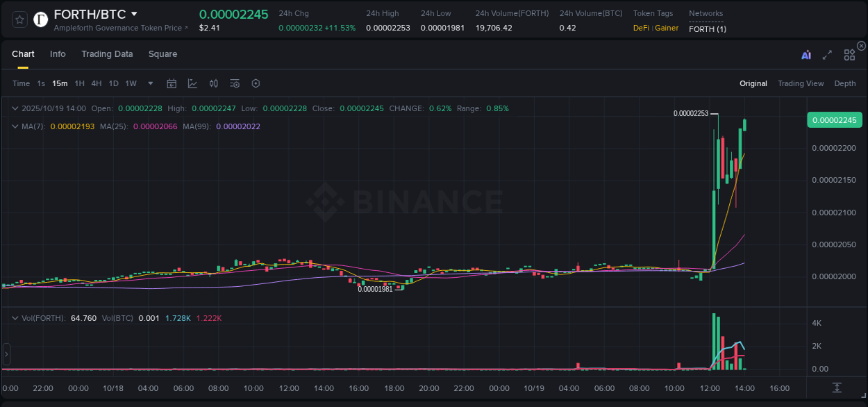The height and width of the screenshot is (407, 868).
Task: Open the FORTH/BTC pair selector dropdown
Action: pos(134,13)
